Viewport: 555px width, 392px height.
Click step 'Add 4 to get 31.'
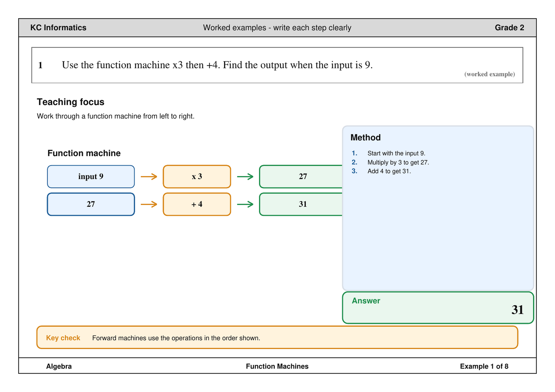389,171
